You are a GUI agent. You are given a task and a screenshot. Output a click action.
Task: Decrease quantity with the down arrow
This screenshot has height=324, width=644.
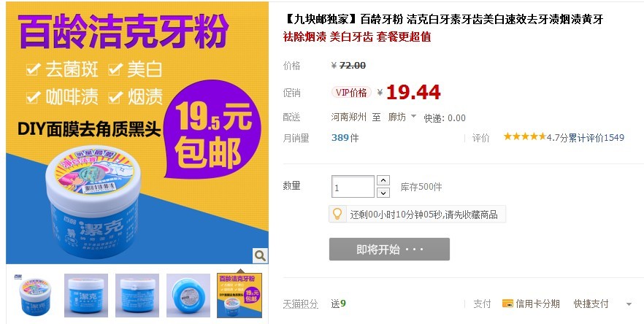pos(383,193)
